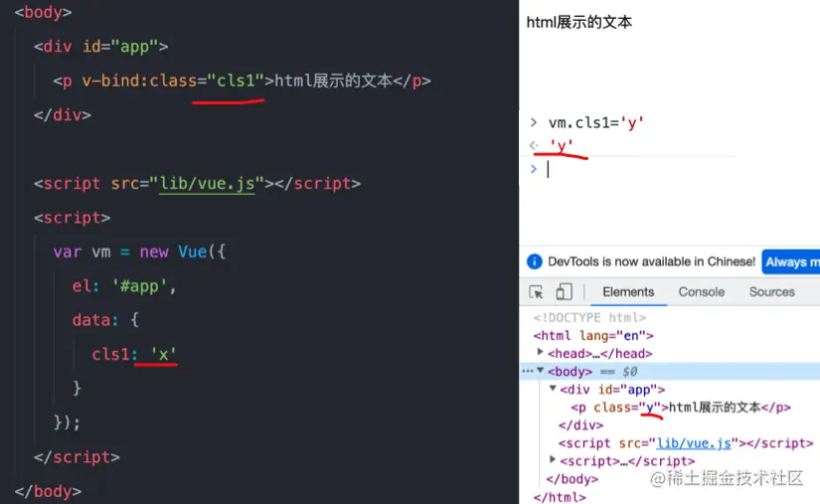The height and width of the screenshot is (504, 820).
Task: Collapse the div id="app" node
Action: pyautogui.click(x=553, y=389)
